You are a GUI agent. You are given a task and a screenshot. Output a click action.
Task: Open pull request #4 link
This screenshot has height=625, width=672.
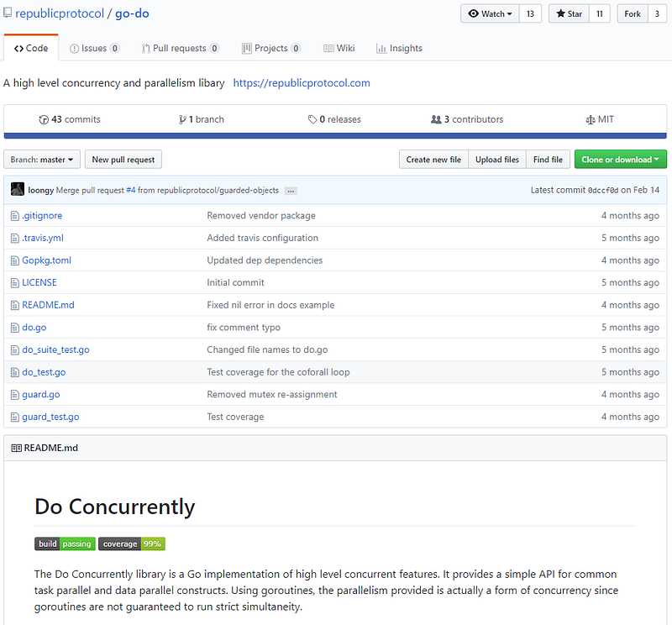(x=131, y=191)
